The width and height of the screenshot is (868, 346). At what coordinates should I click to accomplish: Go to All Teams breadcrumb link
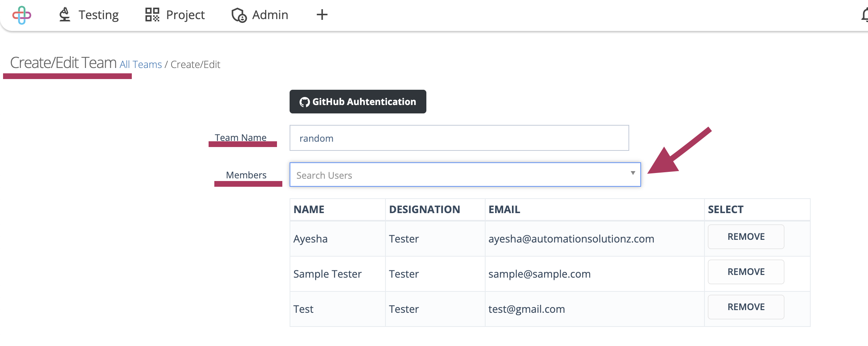point(141,65)
